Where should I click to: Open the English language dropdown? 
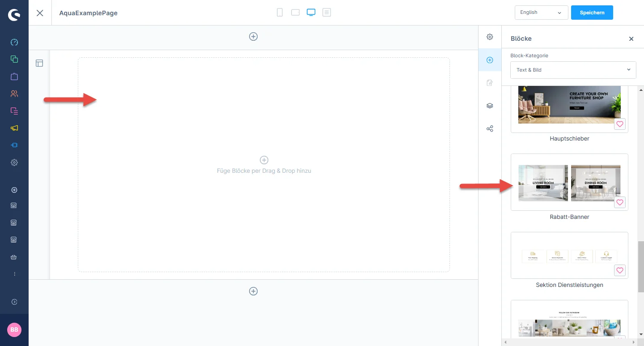pyautogui.click(x=541, y=13)
